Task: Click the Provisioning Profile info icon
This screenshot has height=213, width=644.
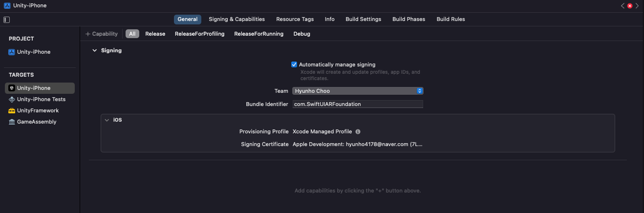Action: point(358,131)
